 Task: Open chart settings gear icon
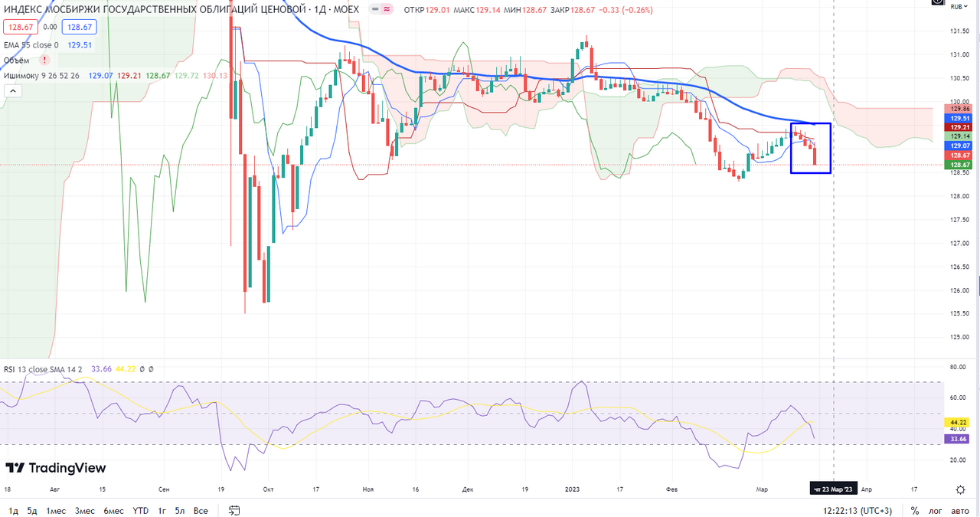pyautogui.click(x=960, y=489)
